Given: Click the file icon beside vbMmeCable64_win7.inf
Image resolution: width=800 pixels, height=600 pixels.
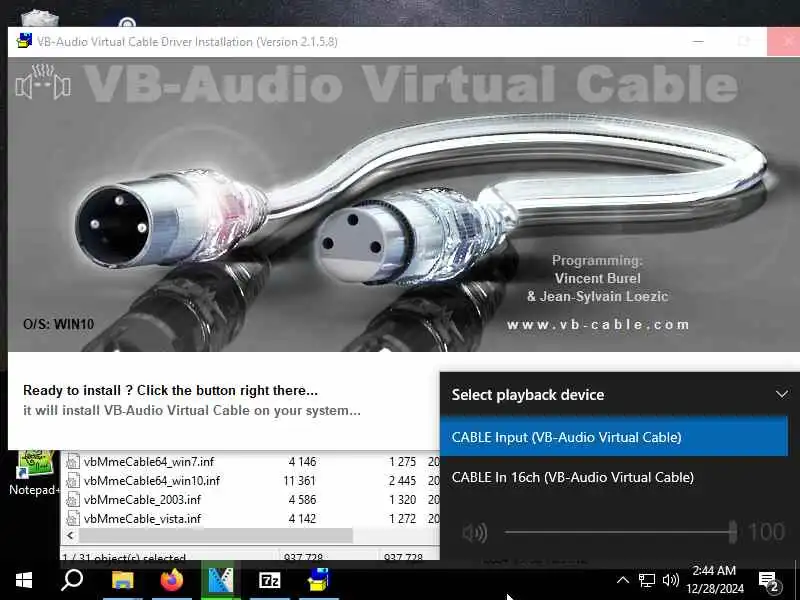Looking at the screenshot, I should (73, 461).
